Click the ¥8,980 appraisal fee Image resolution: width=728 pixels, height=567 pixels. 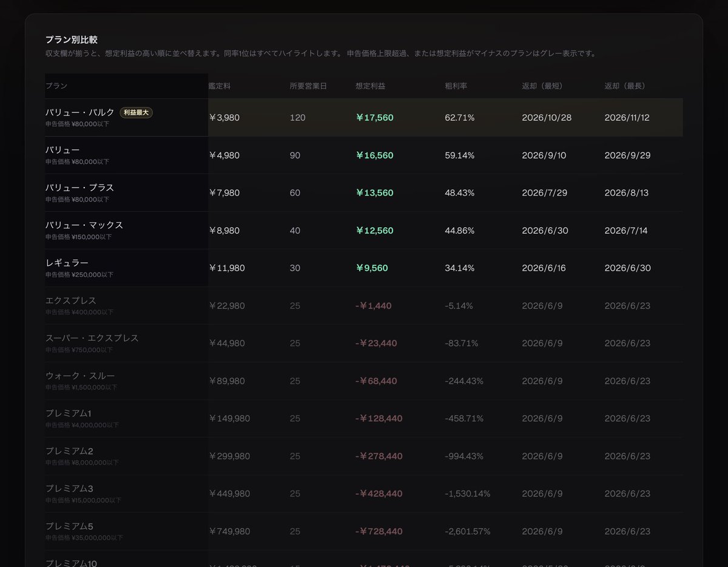click(x=224, y=231)
